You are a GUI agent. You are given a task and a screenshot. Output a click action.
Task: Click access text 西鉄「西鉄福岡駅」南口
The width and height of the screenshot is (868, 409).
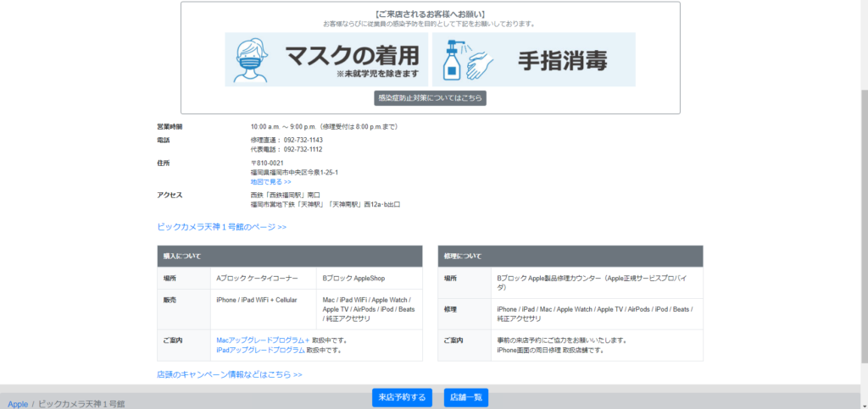pos(285,195)
